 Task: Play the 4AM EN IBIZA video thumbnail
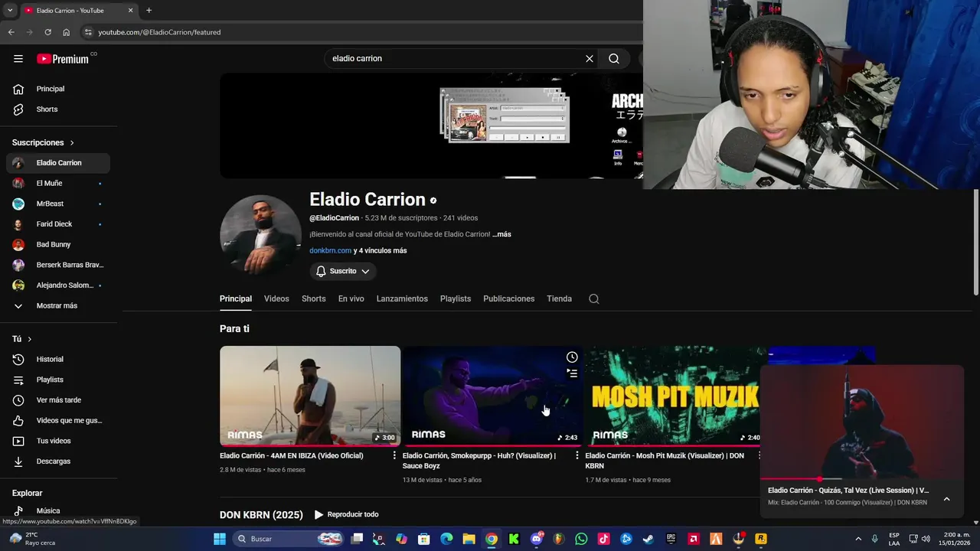(310, 396)
